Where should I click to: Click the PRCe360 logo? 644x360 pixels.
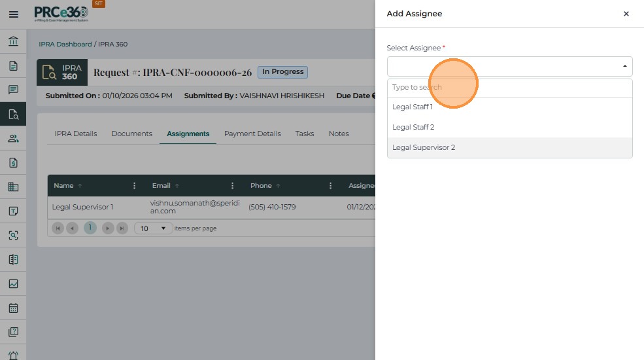click(x=61, y=14)
